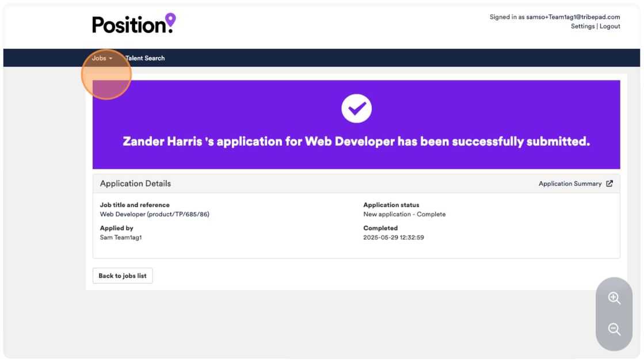Click the status New application - Complete
The width and height of the screenshot is (644, 362).
click(x=404, y=215)
